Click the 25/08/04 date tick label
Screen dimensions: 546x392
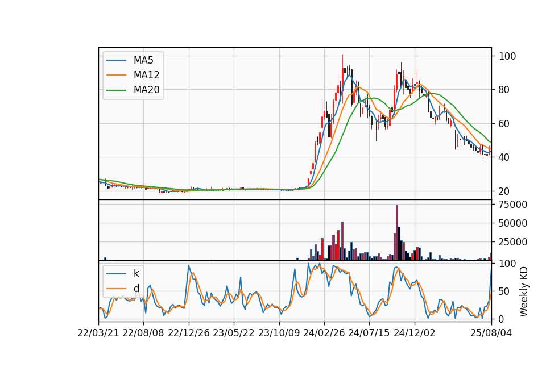point(491,333)
